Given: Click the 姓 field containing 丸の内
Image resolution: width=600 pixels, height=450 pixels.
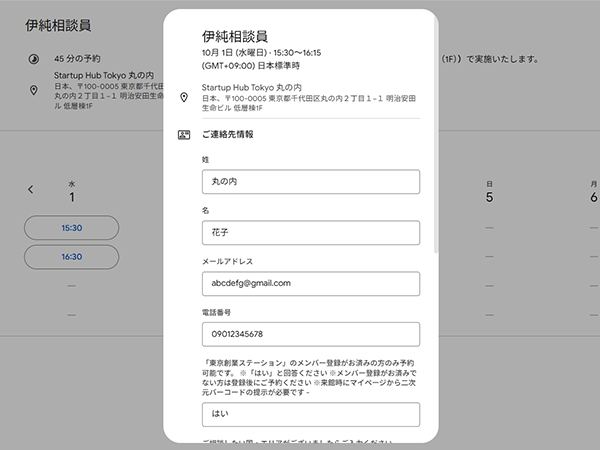Looking at the screenshot, I should (x=310, y=181).
